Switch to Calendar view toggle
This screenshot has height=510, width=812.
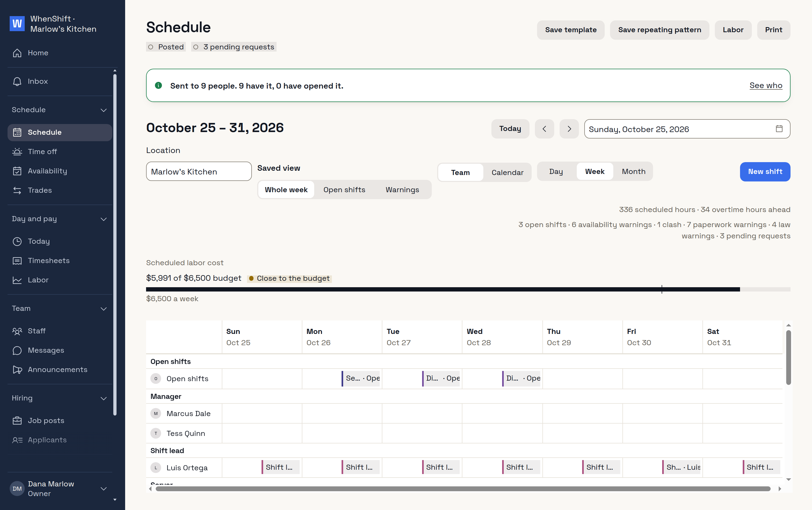(507, 173)
